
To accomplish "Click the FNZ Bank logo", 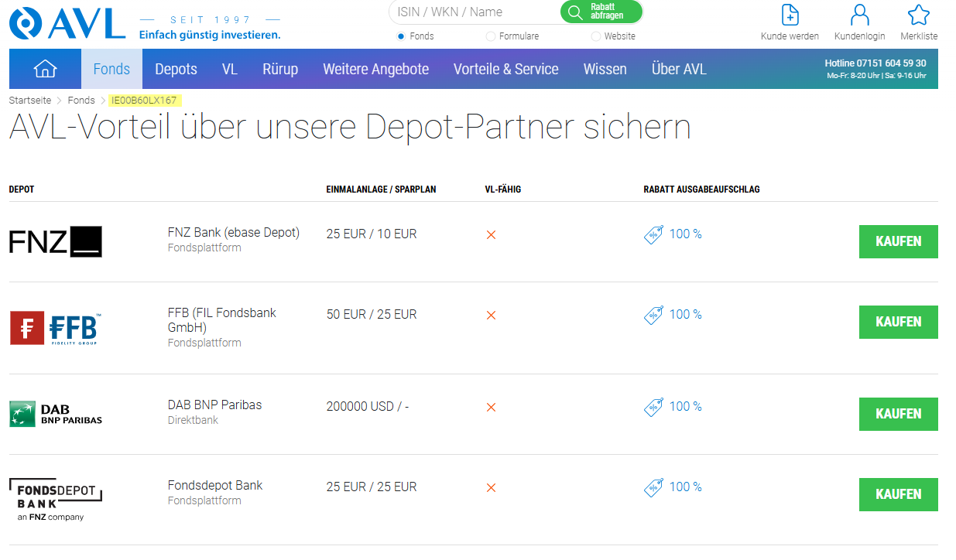I will (x=56, y=241).
